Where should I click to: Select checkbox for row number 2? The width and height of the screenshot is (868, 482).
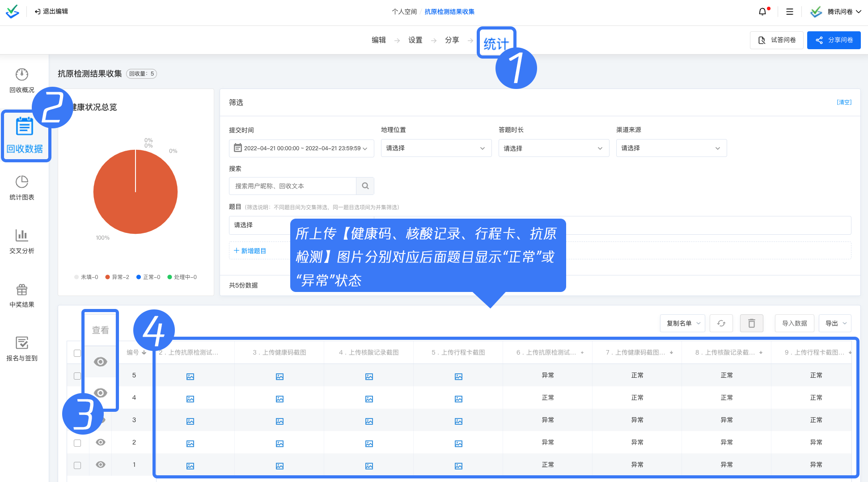pyautogui.click(x=77, y=443)
